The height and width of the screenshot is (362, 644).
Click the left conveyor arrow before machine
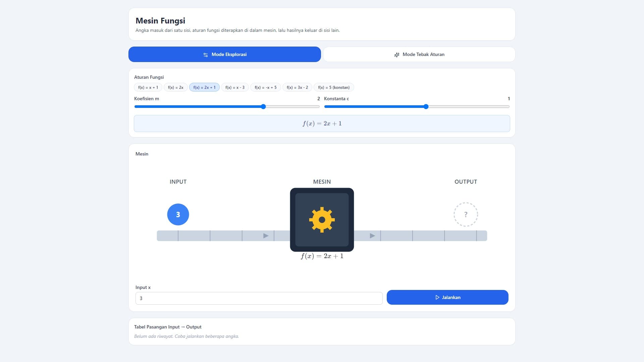266,236
